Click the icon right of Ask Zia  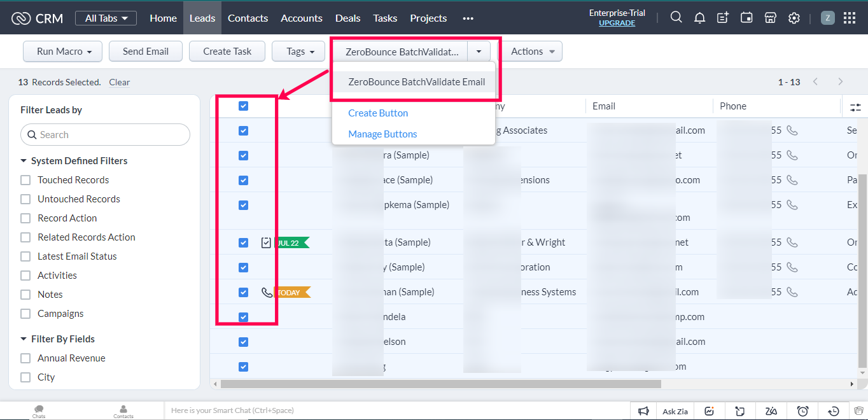(x=709, y=411)
